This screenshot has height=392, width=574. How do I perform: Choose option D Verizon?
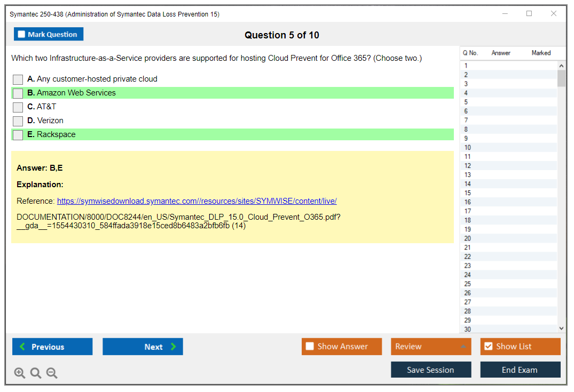[18, 121]
